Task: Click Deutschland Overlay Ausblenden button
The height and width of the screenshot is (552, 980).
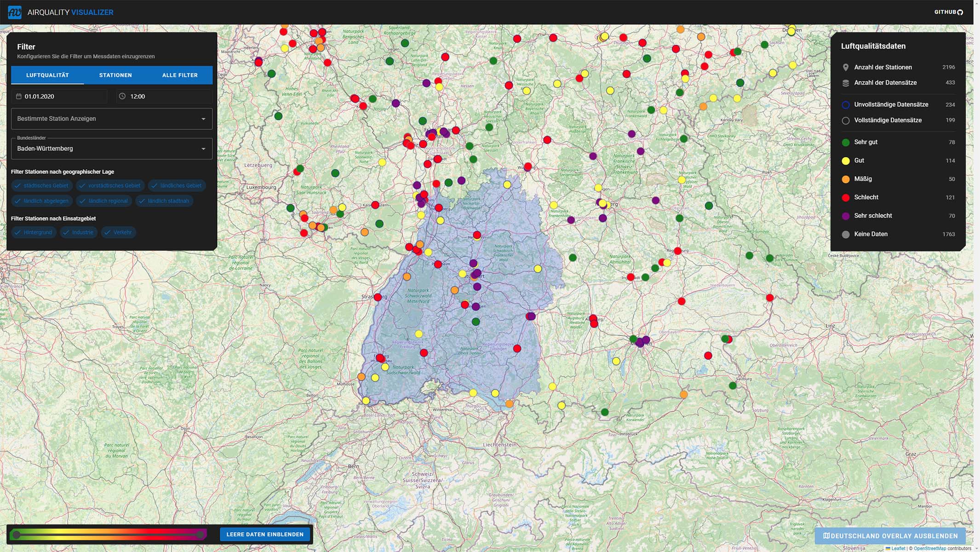Action: (x=890, y=536)
